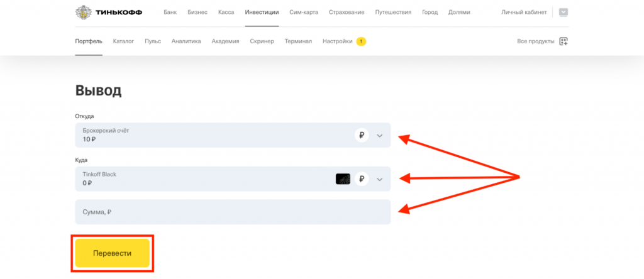The height and width of the screenshot is (279, 644).
Task: Switch to the Каталог tab
Action: point(123,41)
